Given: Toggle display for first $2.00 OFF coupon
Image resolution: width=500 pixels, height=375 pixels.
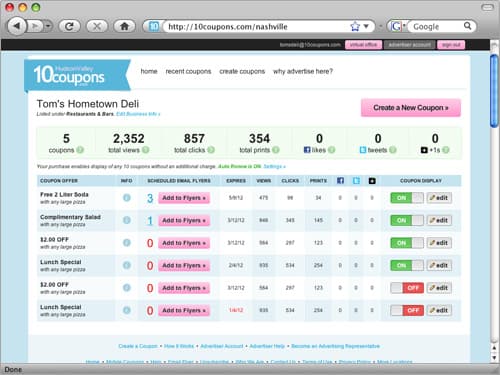Looking at the screenshot, I should tap(407, 243).
